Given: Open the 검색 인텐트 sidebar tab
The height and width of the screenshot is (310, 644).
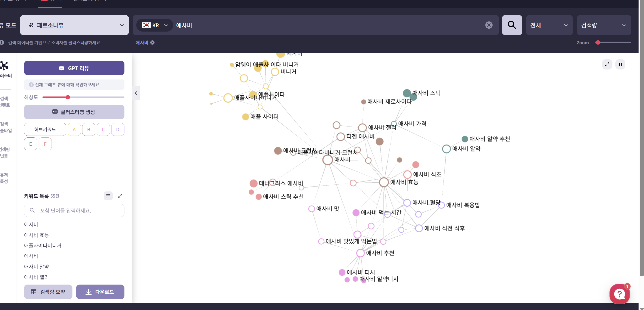Looking at the screenshot, I should tap(5, 102).
